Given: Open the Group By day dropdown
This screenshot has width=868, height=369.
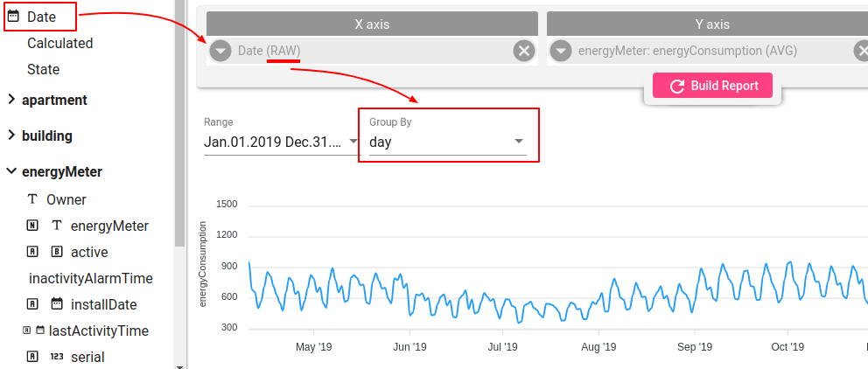Looking at the screenshot, I should coord(447,142).
